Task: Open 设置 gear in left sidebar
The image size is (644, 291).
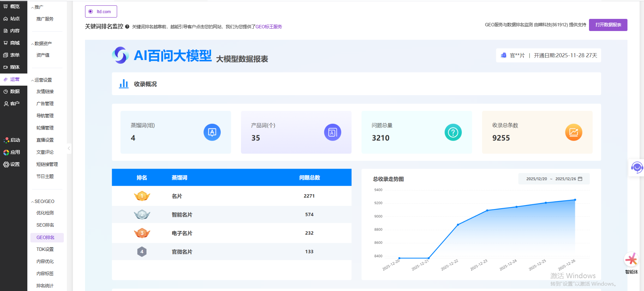Action: [12, 164]
